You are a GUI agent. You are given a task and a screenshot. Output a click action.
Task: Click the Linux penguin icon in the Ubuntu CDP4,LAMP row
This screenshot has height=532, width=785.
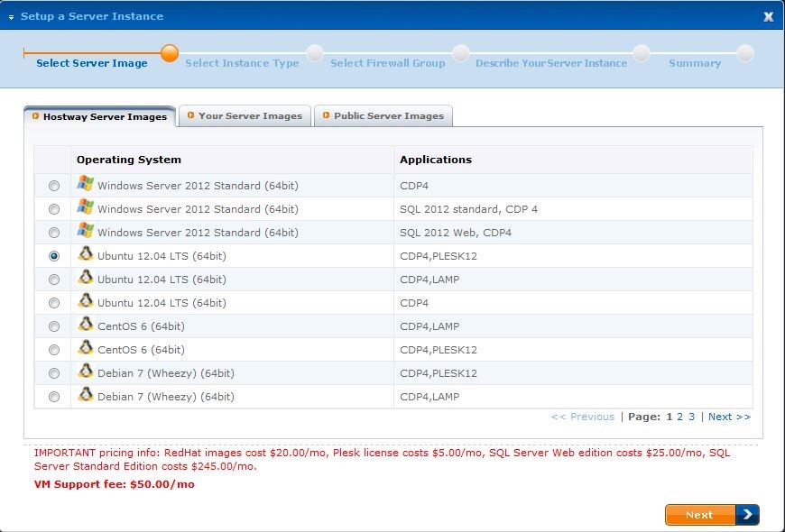[x=86, y=277]
